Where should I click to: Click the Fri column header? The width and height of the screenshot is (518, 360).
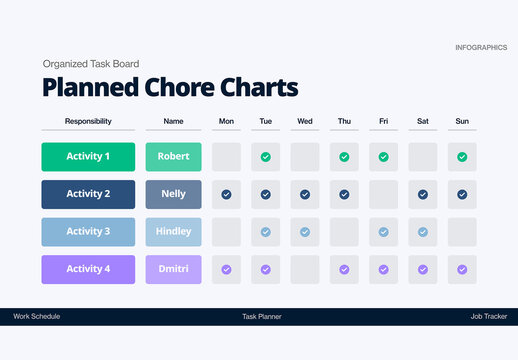coord(384,121)
